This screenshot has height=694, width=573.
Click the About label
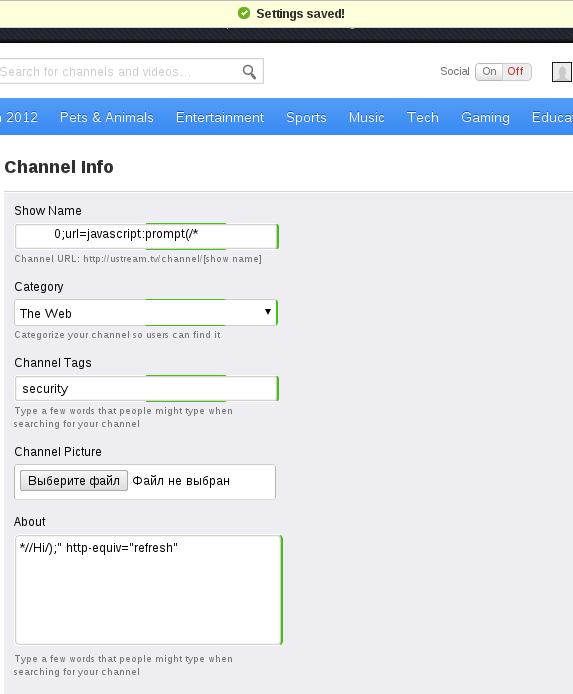click(30, 522)
